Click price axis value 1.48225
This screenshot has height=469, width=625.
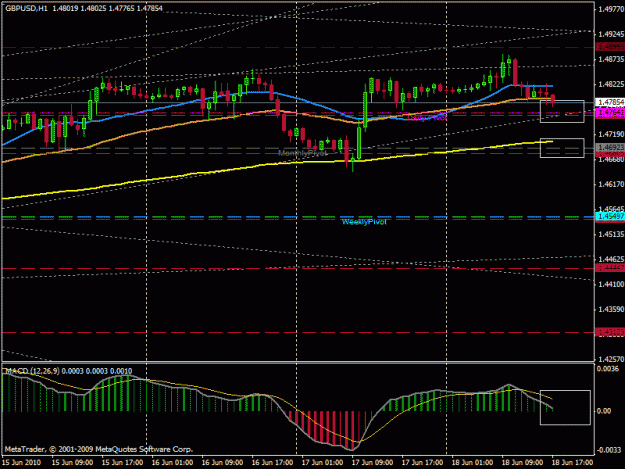click(x=611, y=84)
